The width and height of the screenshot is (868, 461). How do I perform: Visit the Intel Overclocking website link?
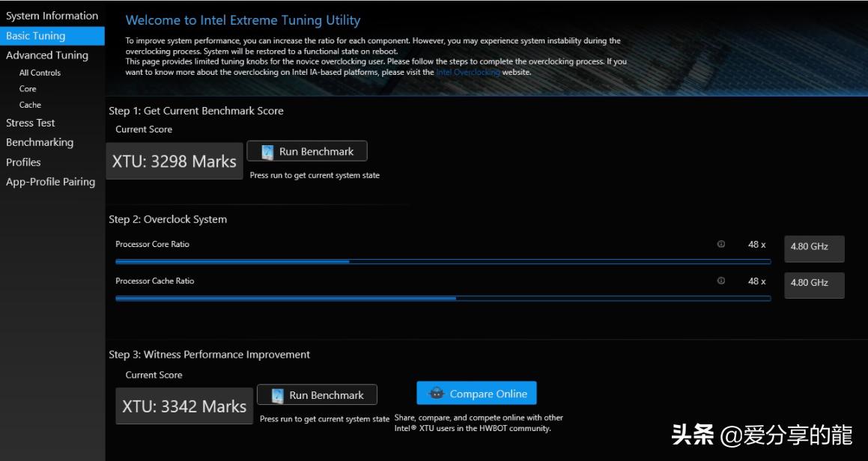point(468,73)
